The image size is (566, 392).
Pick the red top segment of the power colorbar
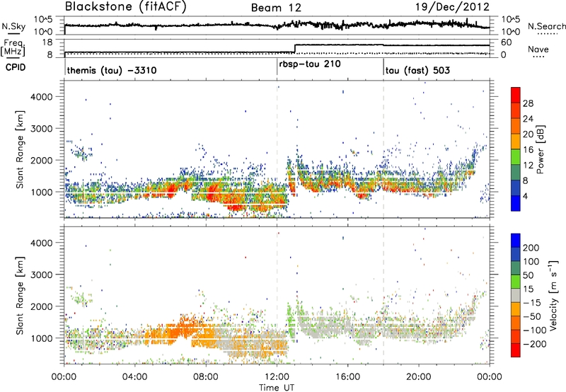(x=516, y=96)
